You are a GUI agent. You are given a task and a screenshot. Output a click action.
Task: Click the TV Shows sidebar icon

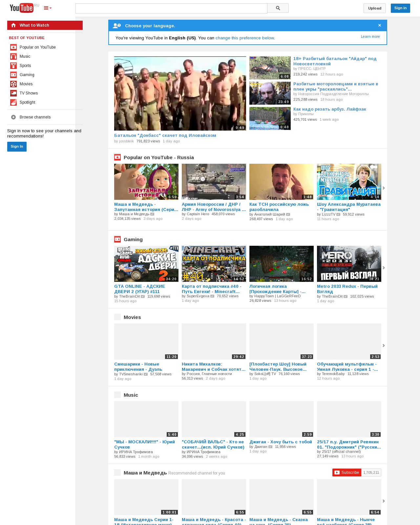[13, 93]
